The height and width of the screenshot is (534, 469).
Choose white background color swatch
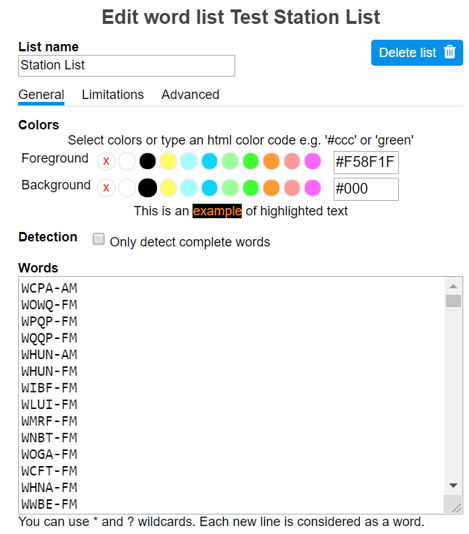[127, 188]
